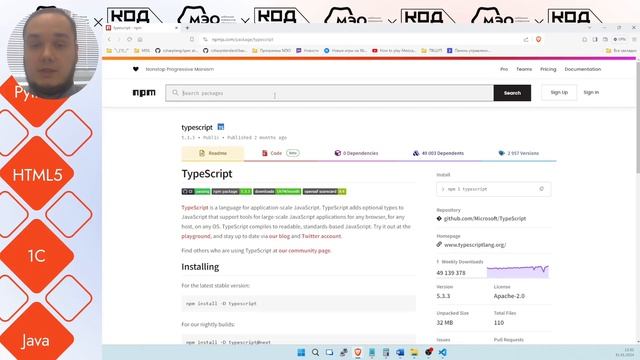This screenshot has height=360, width=640.
Task: Open Visual Studio Code from taskbar
Action: (x=442, y=352)
